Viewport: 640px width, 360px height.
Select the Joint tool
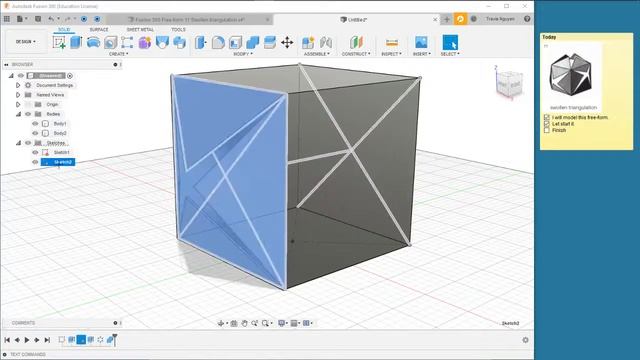(x=326, y=42)
